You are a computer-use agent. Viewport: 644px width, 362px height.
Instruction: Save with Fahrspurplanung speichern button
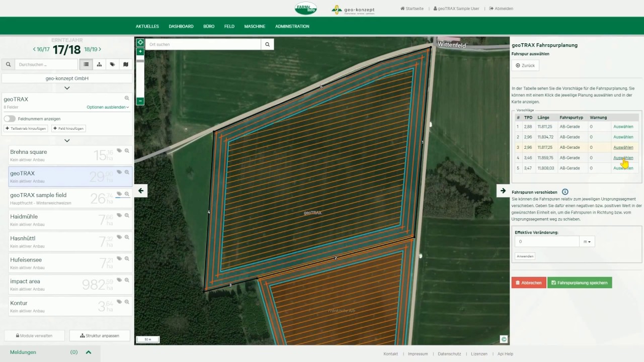point(580,283)
